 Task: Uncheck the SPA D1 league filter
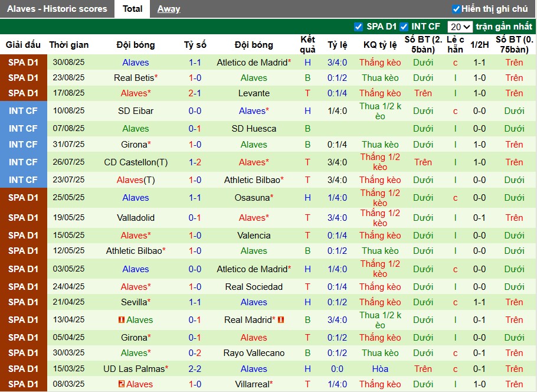(358, 27)
